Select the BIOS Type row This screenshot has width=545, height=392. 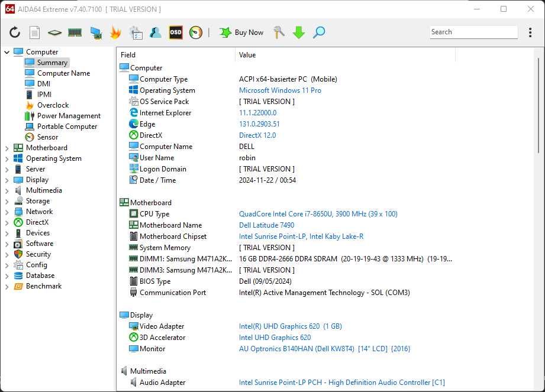tap(210, 281)
